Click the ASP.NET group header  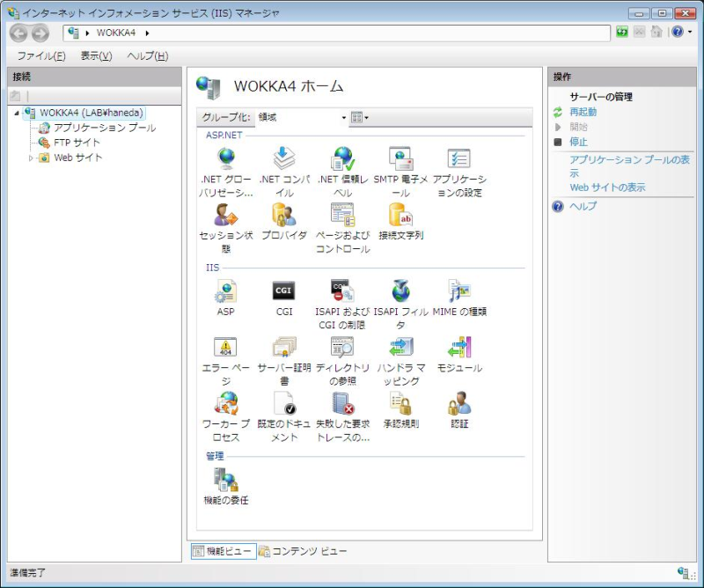pos(224,136)
